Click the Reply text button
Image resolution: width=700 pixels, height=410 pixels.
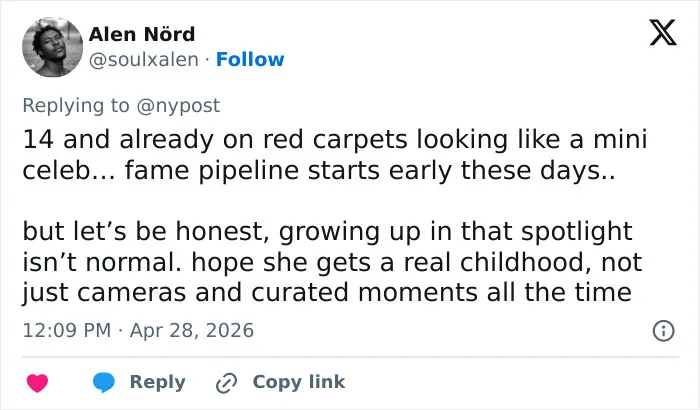158,382
